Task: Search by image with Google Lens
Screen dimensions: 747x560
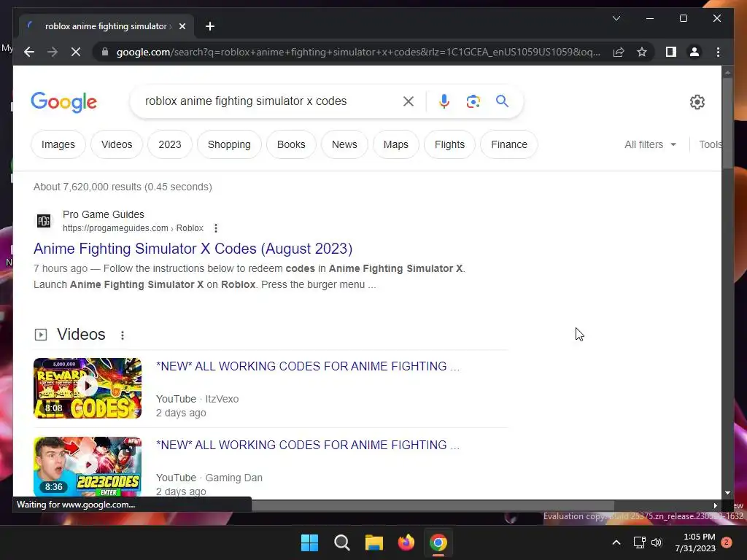Action: (473, 101)
